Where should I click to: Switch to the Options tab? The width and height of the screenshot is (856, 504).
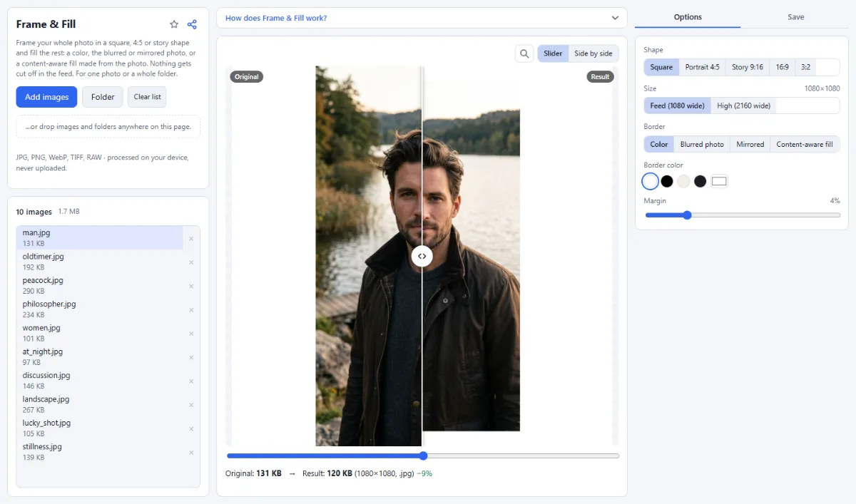click(x=688, y=17)
